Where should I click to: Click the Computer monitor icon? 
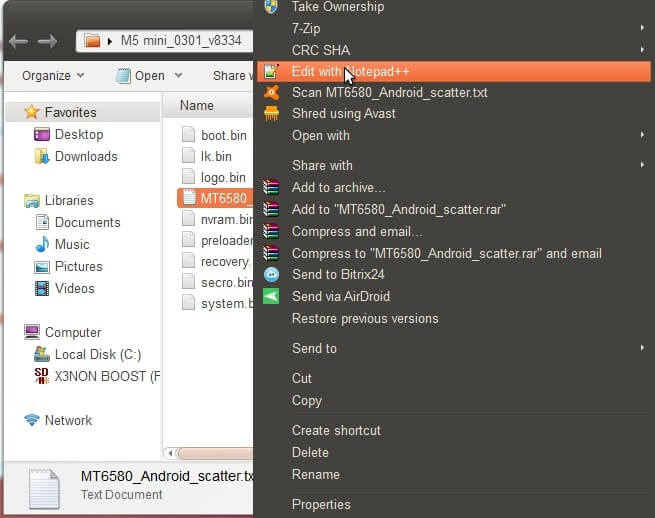(x=32, y=332)
